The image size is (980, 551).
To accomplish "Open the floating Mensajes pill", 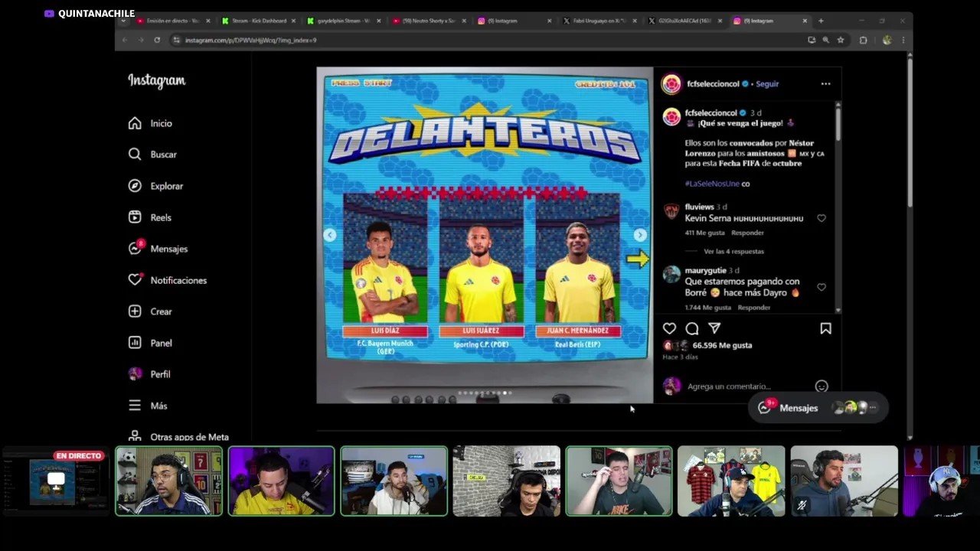I will tap(818, 408).
